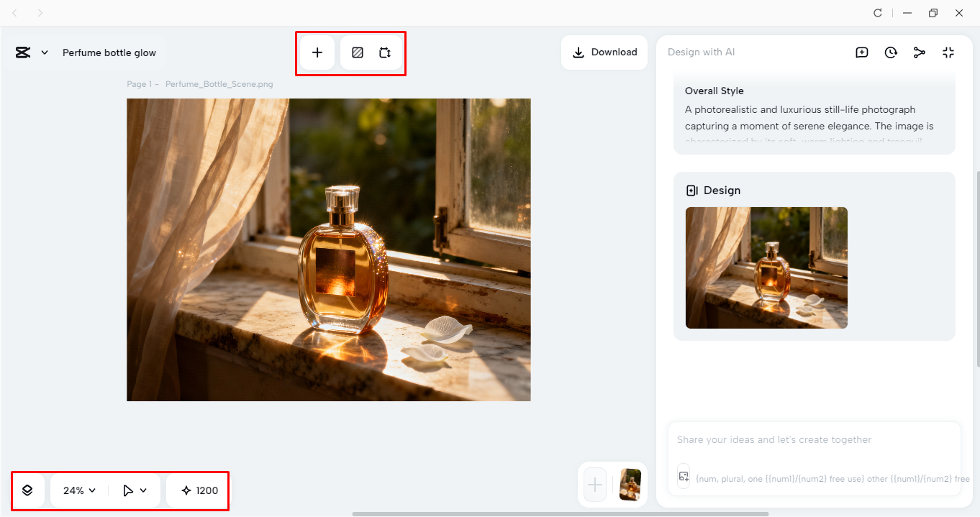This screenshot has width=980, height=517.
Task: Click the project title Perfume bottle glow
Action: pyautogui.click(x=109, y=52)
